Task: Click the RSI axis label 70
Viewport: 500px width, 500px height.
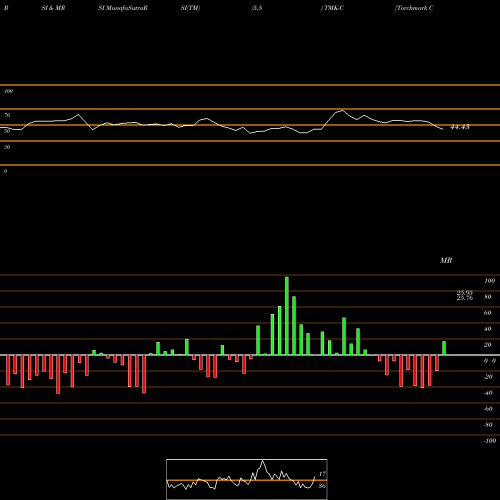Action: (7, 115)
